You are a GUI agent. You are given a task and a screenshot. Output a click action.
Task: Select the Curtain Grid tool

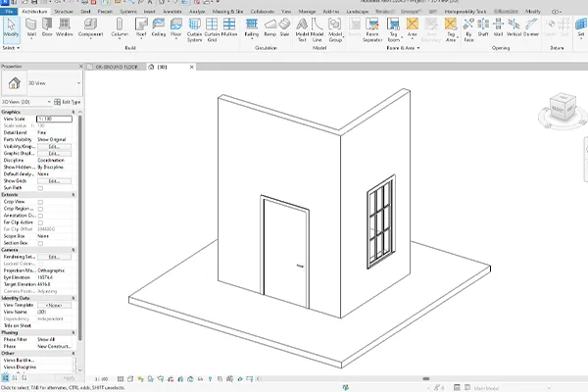(x=212, y=30)
